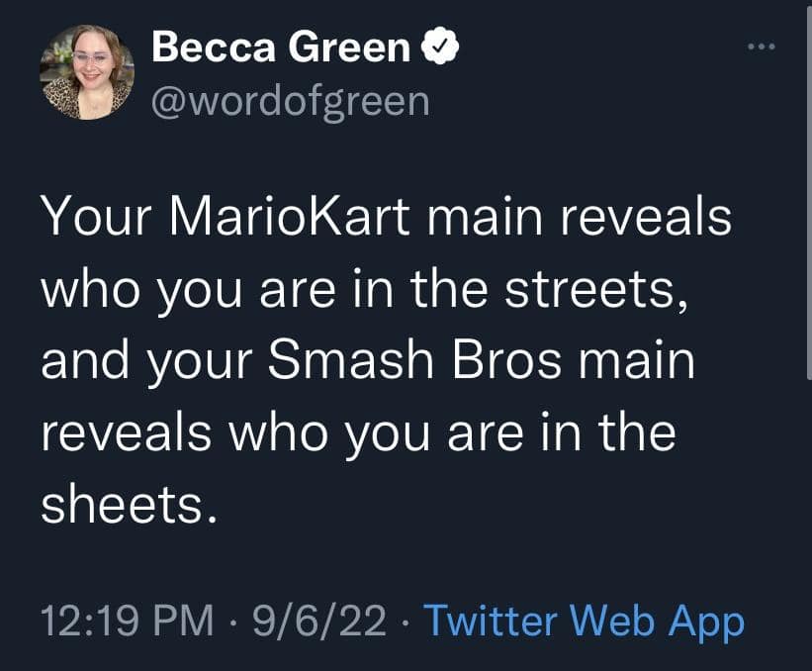This screenshot has width=812, height=671.
Task: Open Becca Green's profile picture
Action: click(x=87, y=72)
